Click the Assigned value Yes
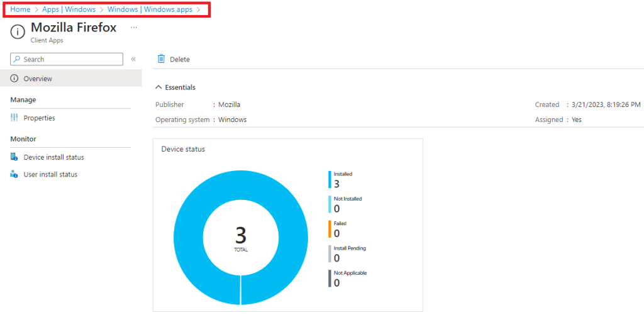 coord(577,120)
